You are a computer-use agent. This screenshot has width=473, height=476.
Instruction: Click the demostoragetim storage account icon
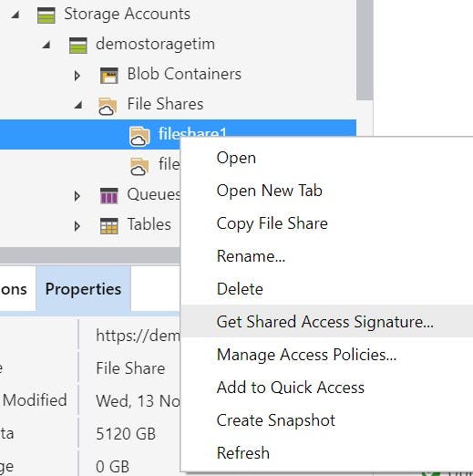click(78, 46)
